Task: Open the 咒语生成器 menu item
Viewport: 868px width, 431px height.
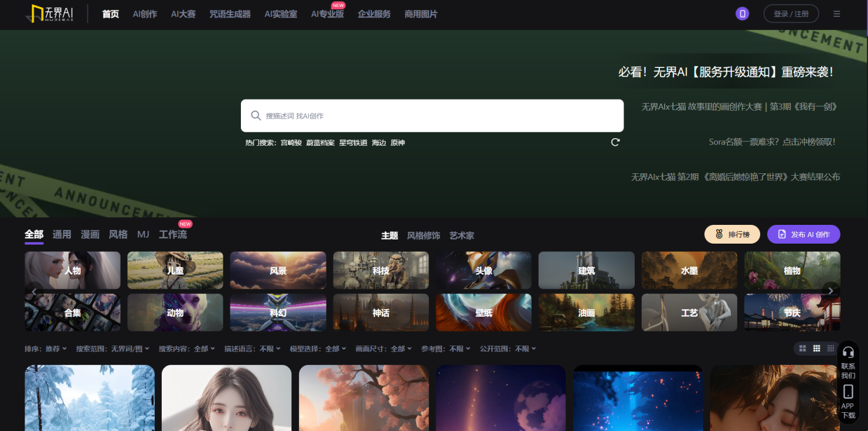Action: coord(230,14)
